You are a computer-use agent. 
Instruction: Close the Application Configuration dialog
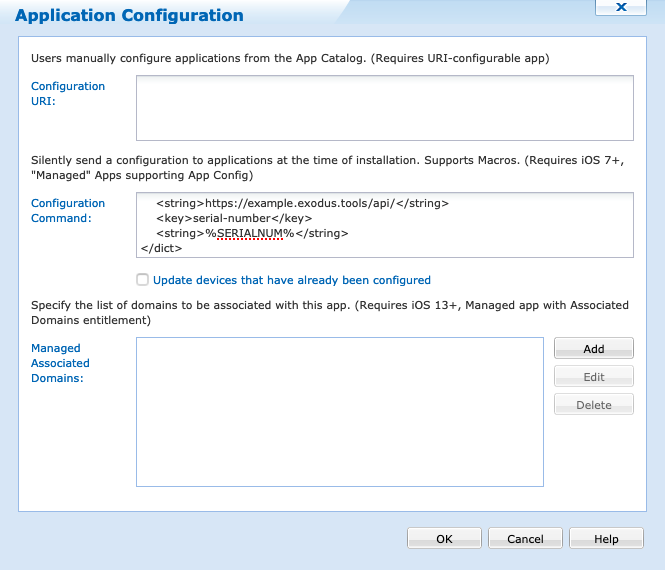tap(621, 7)
